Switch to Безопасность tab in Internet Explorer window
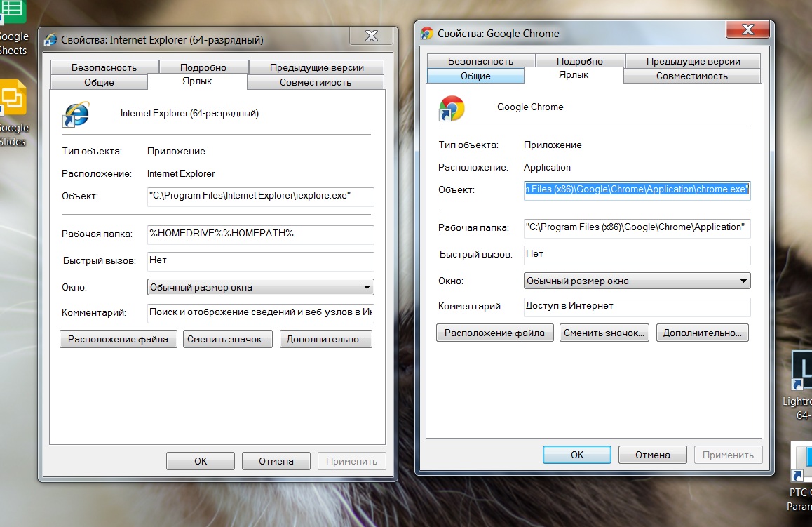 point(104,67)
